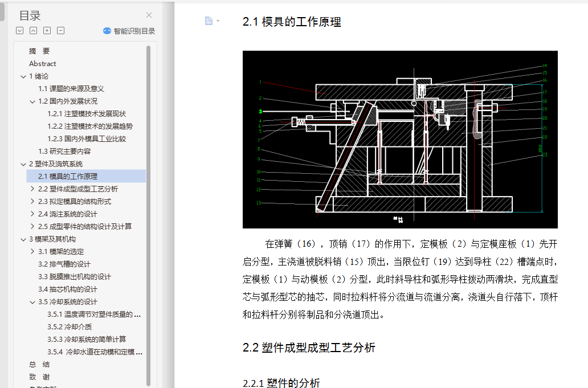This screenshot has height=388, width=588.
Task: Go to 3.1 模架的选定
Action: pos(61,251)
